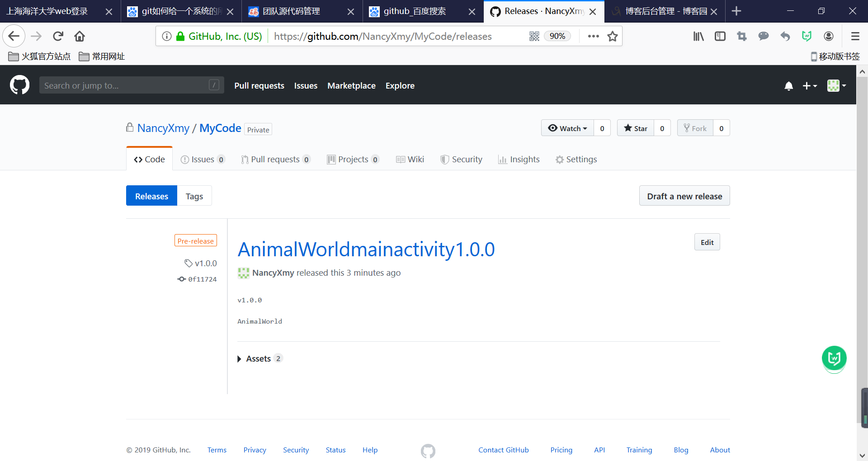Image resolution: width=868 pixels, height=461 pixels.
Task: Reload the current page
Action: tap(58, 36)
